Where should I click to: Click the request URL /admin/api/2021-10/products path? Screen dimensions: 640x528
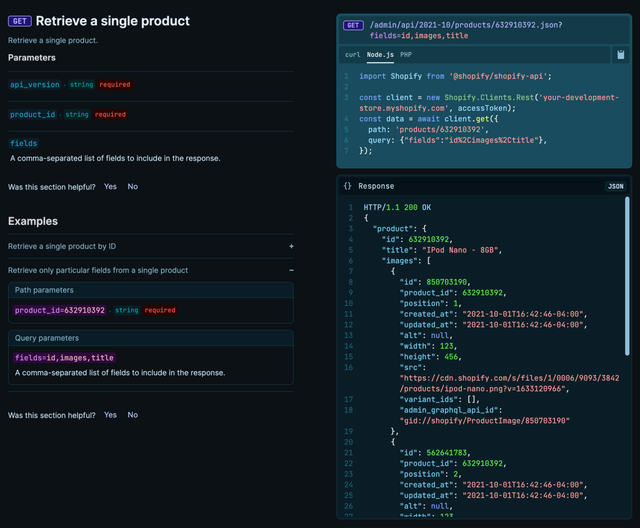(x=466, y=31)
